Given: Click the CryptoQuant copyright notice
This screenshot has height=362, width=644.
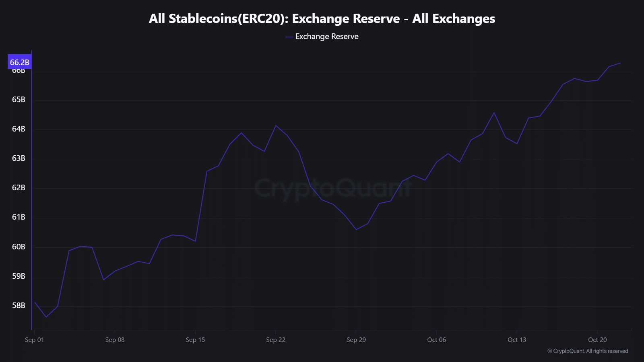Looking at the screenshot, I should (588, 351).
